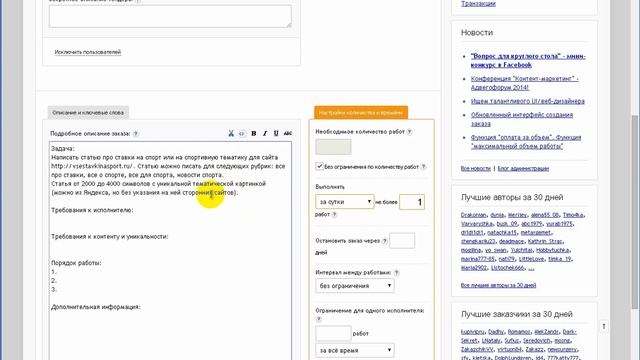Click inside the order description text area
This screenshot has height=360, width=640.
(171, 251)
